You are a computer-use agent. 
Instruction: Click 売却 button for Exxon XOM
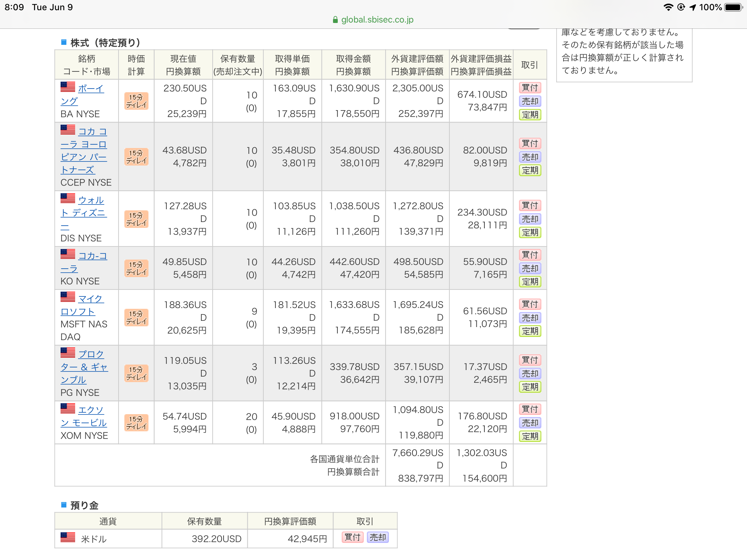[530, 423]
